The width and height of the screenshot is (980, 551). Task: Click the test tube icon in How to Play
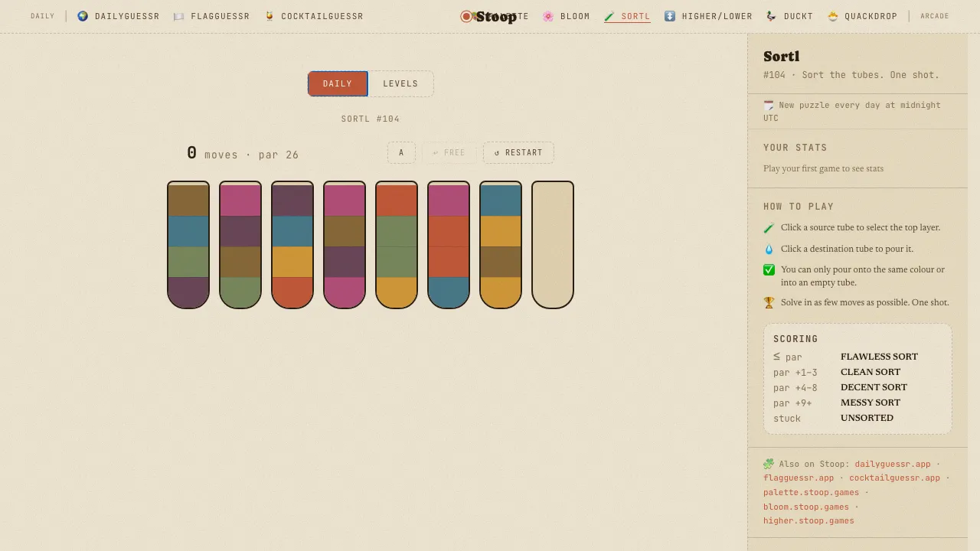tap(769, 228)
